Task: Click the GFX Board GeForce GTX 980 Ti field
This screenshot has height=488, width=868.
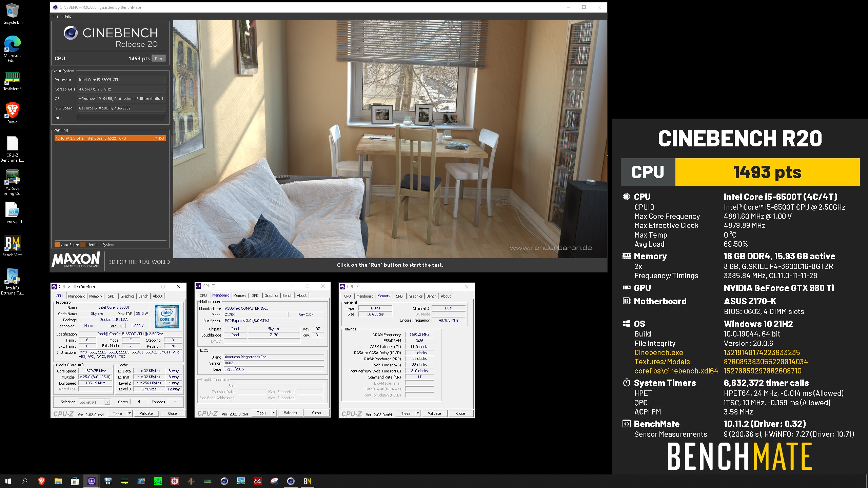Action: [121, 108]
